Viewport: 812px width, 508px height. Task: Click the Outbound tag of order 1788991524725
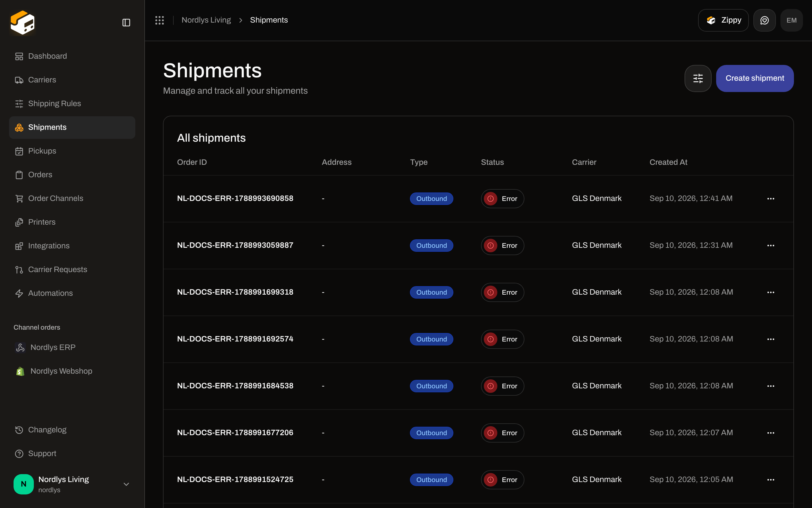coord(431,480)
